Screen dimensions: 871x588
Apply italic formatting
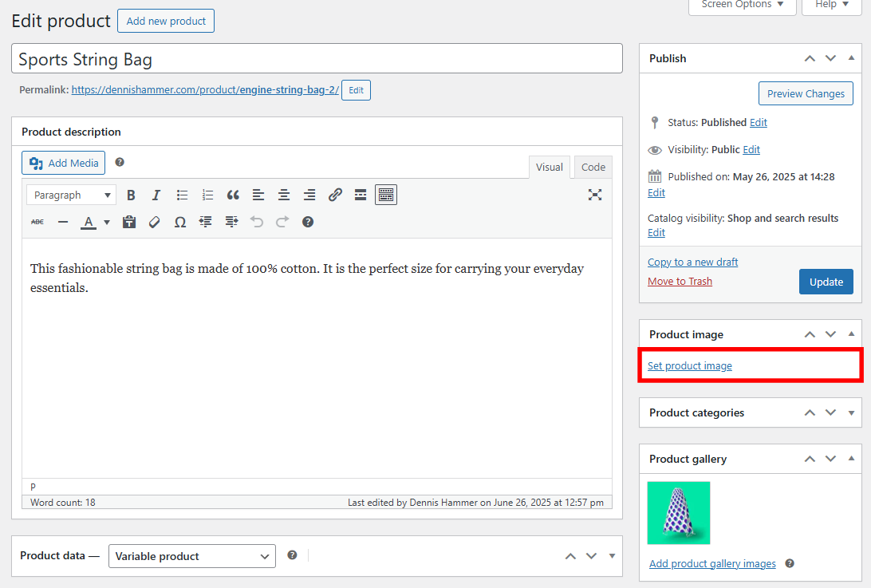[x=156, y=194]
